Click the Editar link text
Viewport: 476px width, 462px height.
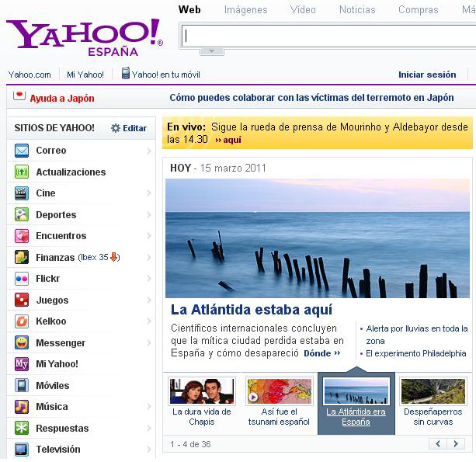[x=134, y=128]
